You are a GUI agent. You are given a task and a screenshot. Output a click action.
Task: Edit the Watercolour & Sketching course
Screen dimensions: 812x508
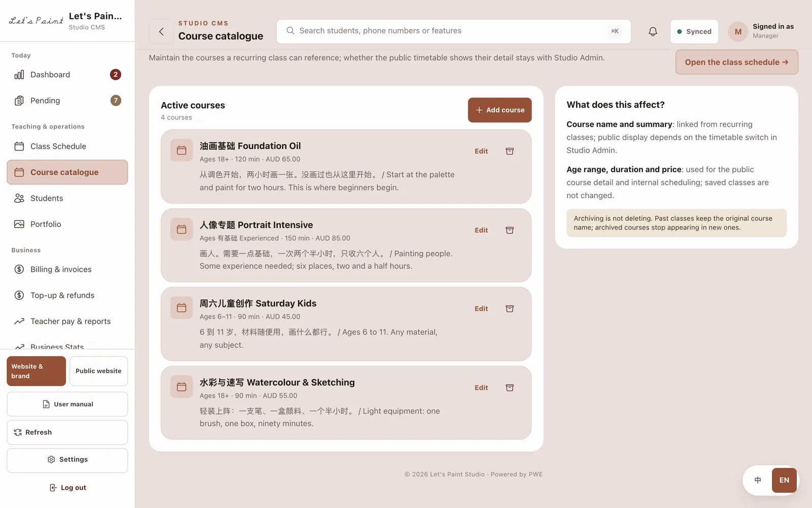[481, 388]
